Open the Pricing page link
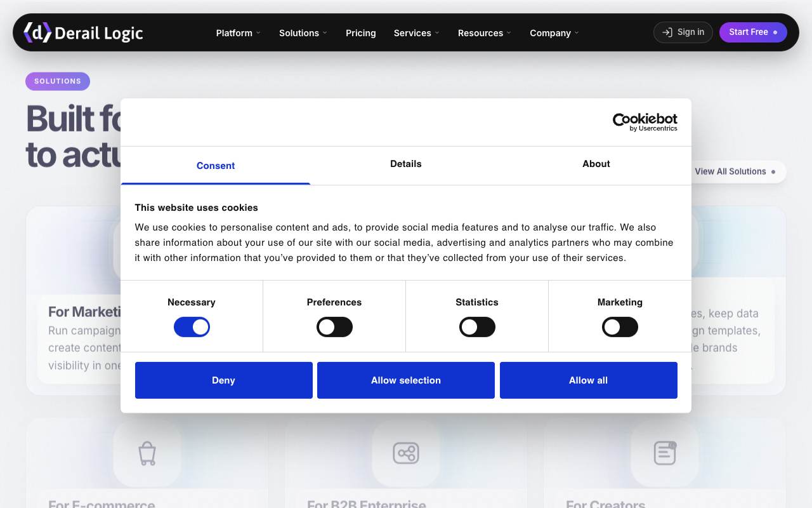 [361, 33]
